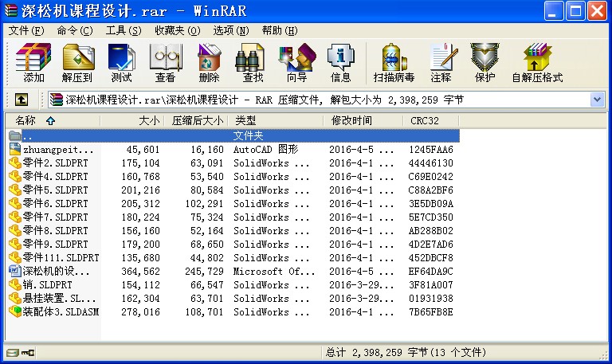Open the 选项(N) menu
The width and height of the screenshot is (612, 364).
pyautogui.click(x=230, y=30)
